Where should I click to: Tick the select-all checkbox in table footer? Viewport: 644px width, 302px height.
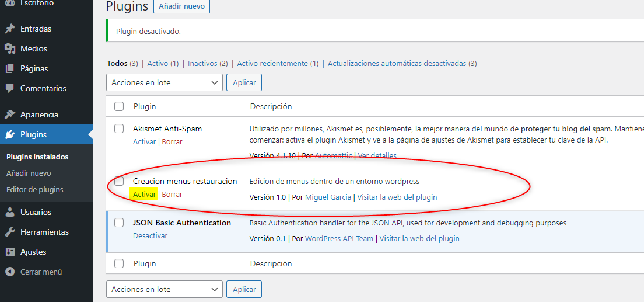pyautogui.click(x=119, y=263)
